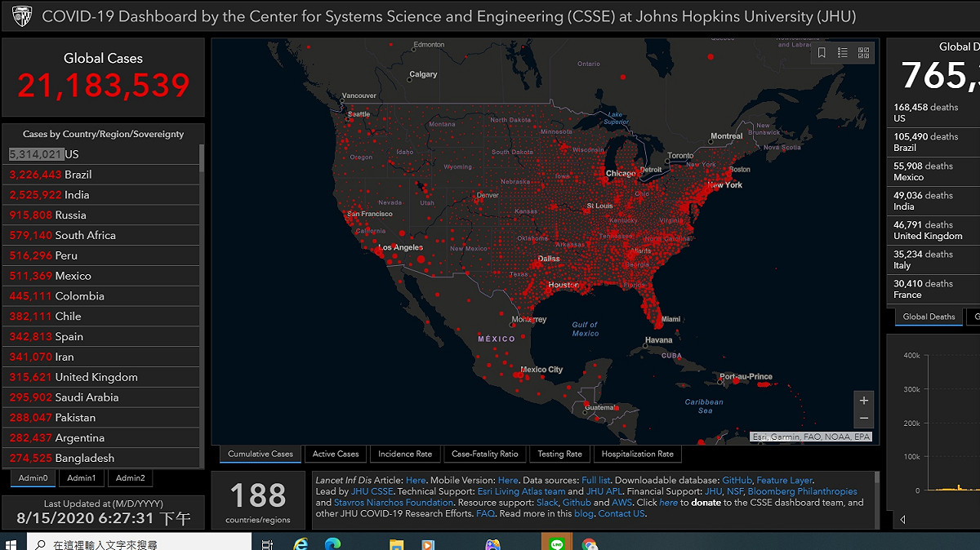Select the '105,490 deaths Brazil' entry
This screenshot has width=980, height=550.
click(x=933, y=142)
